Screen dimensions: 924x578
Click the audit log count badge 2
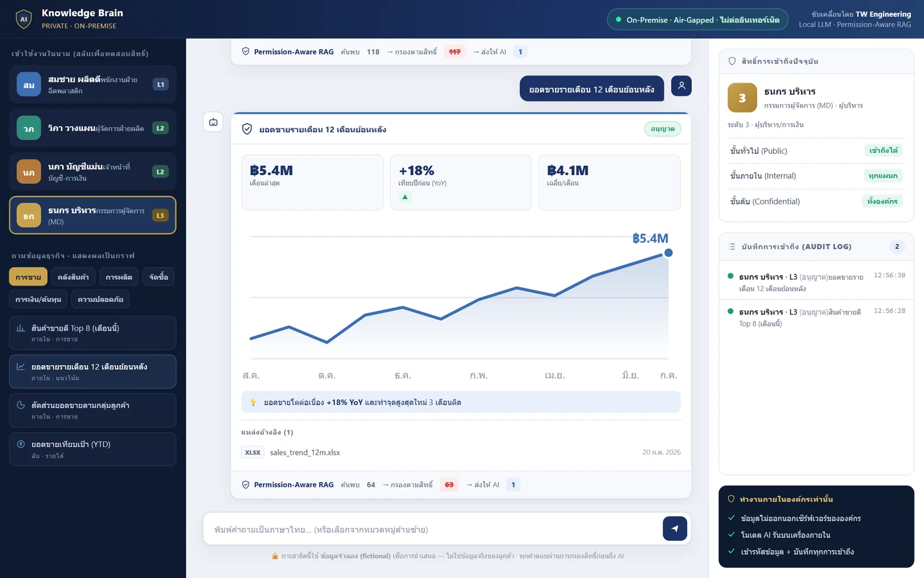point(897,247)
